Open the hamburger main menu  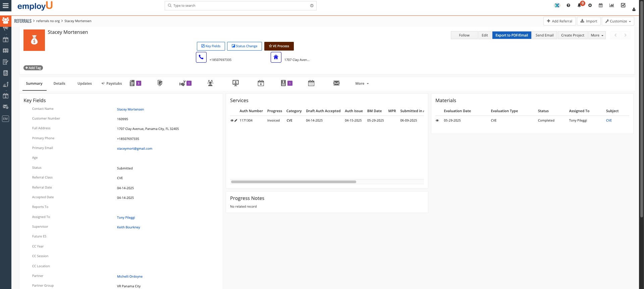[x=5, y=6]
